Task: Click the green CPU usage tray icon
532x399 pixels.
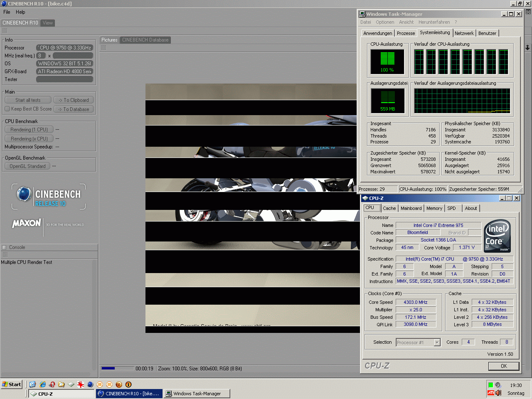Action: (491, 385)
